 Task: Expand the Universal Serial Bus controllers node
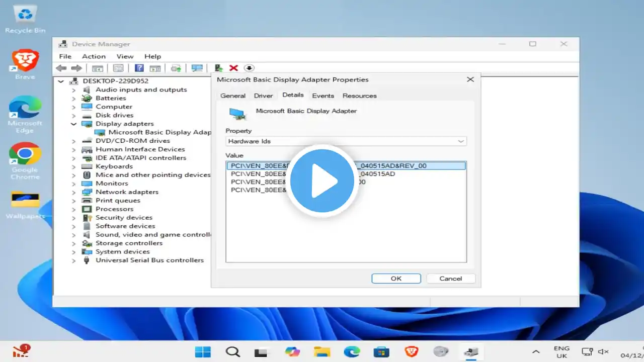click(x=74, y=260)
